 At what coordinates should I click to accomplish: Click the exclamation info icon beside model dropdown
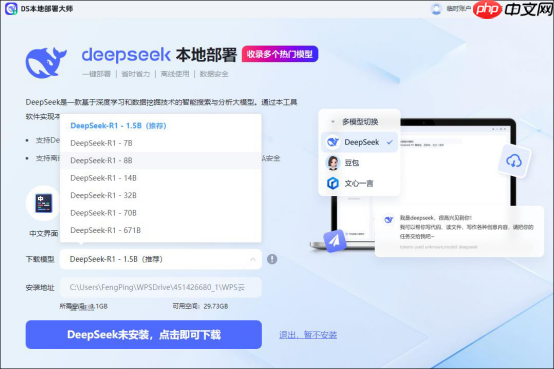pos(272,259)
